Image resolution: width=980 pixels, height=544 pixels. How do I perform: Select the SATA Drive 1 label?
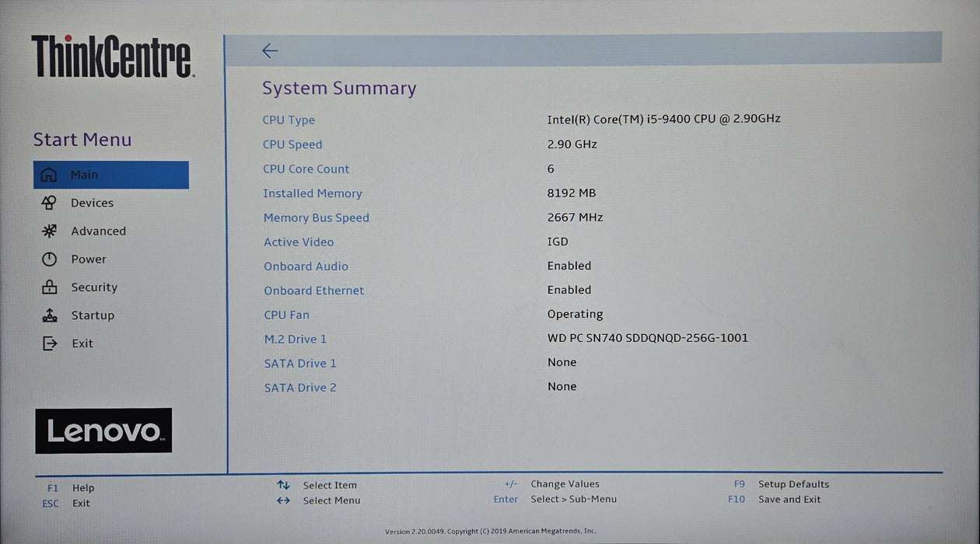300,364
